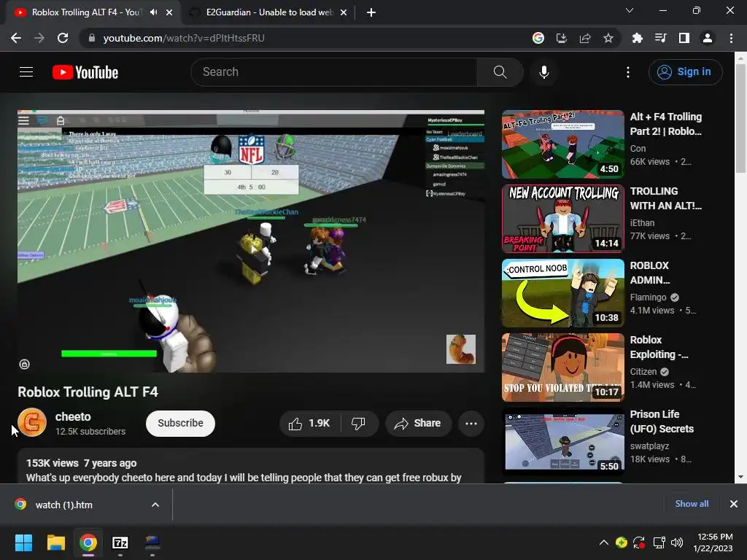The width and height of the screenshot is (747, 560).
Task: Open YouTube settings three-dot menu
Action: tap(628, 72)
